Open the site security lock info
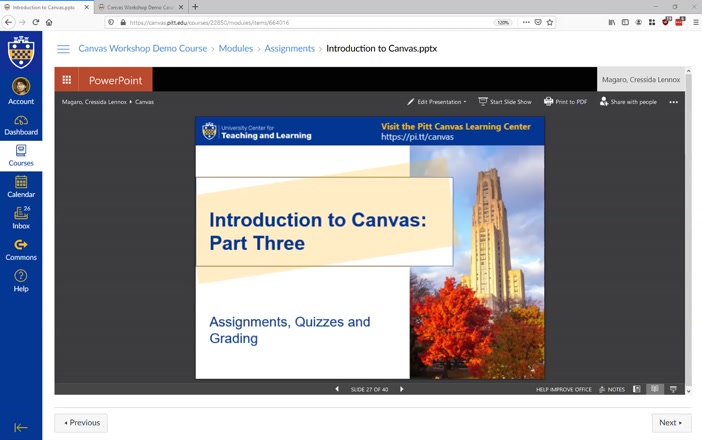702x440 pixels. click(x=123, y=22)
